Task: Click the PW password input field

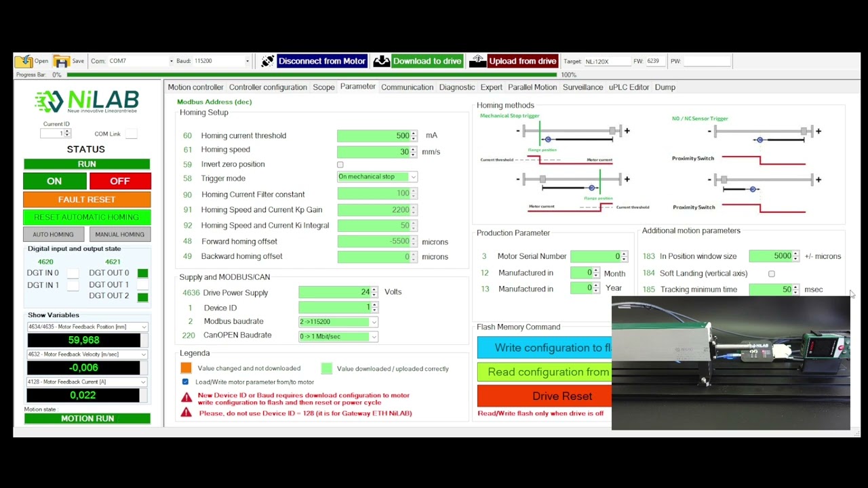Action: tap(707, 61)
